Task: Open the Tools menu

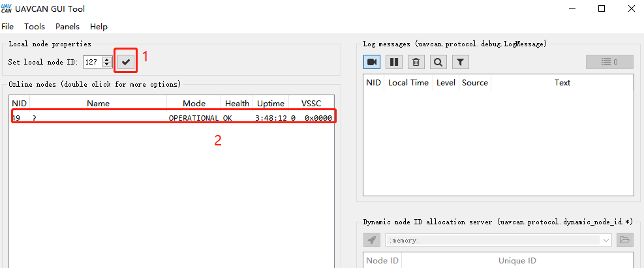Action: pyautogui.click(x=35, y=27)
